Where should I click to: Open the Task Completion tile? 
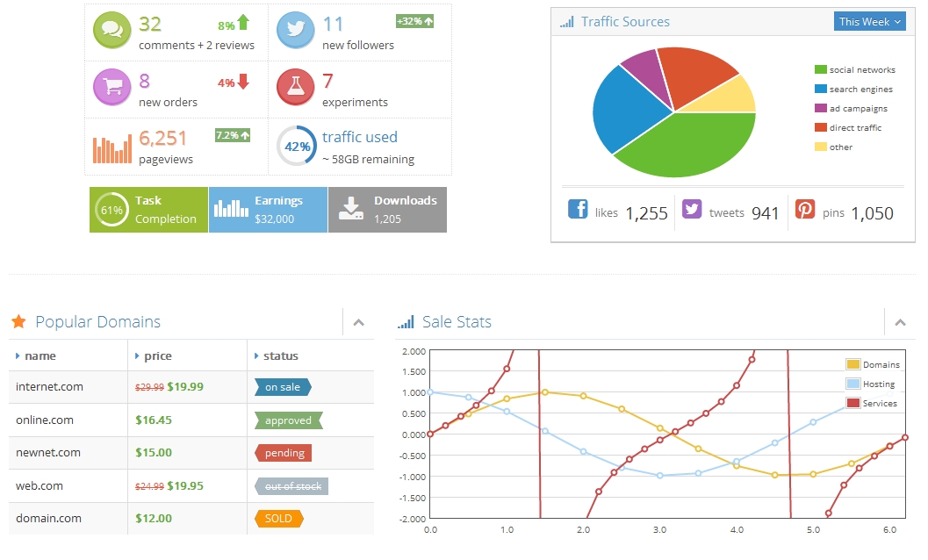pos(148,210)
